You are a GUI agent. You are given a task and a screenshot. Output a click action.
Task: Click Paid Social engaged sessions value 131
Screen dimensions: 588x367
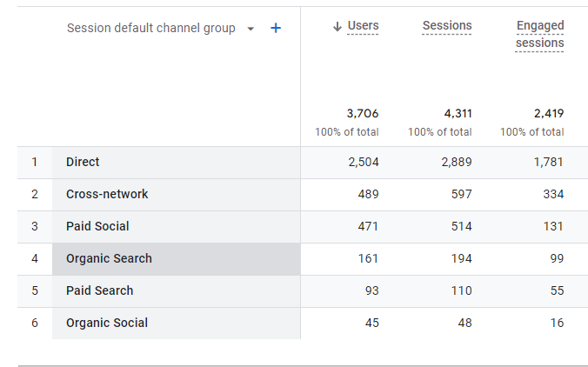coord(553,226)
